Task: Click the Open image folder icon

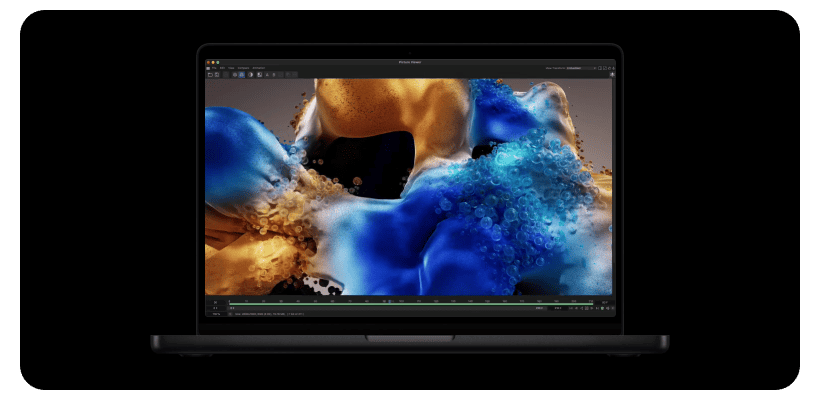Action: pos(209,74)
